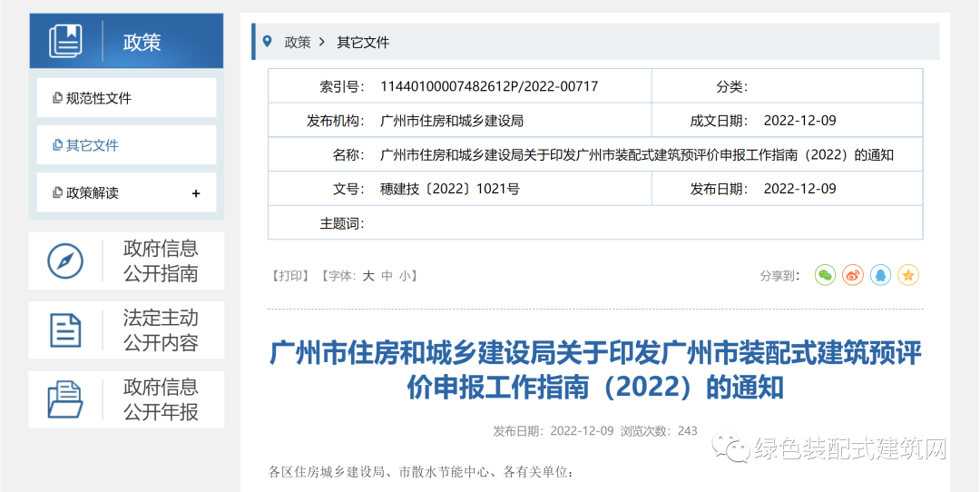Go to 其它文件 in the breadcrumb
980x492 pixels.
coord(363,43)
